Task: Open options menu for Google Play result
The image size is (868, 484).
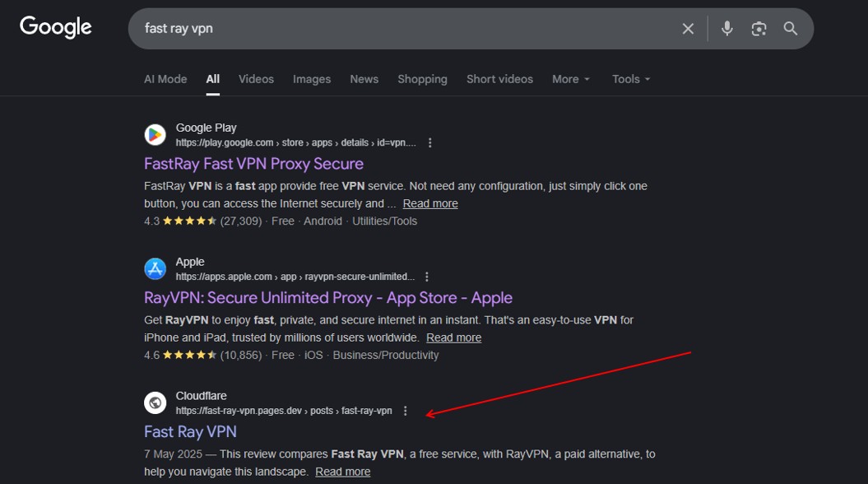Action: pos(429,143)
